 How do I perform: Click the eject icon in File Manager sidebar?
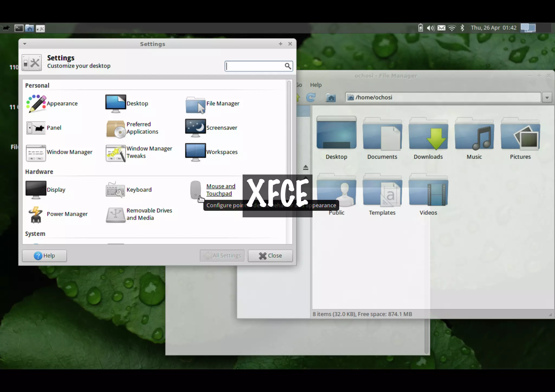click(x=306, y=168)
